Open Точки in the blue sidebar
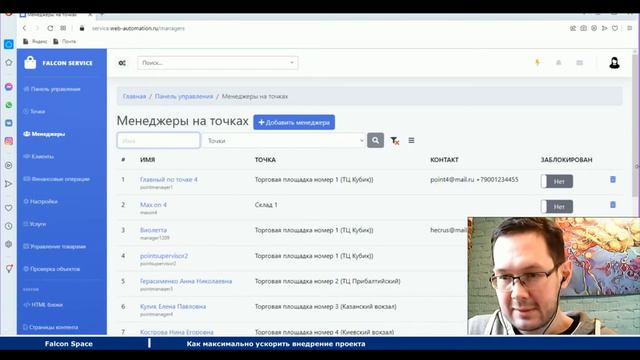The height and width of the screenshot is (360, 640). (35, 111)
